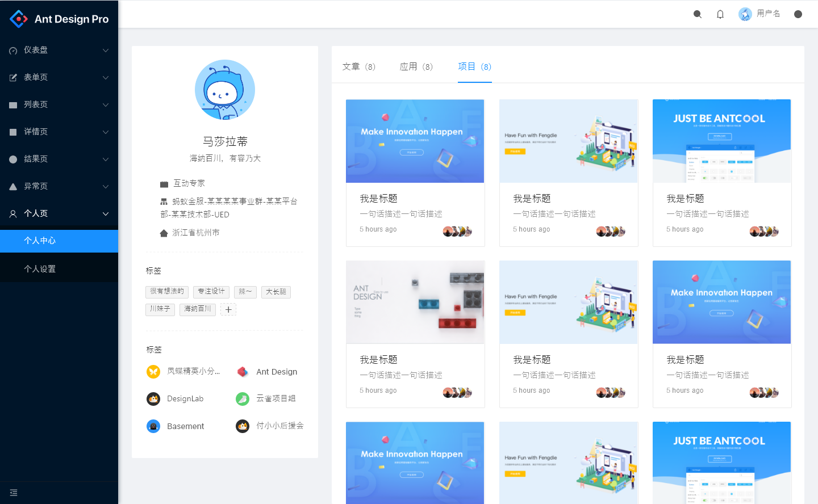Screen dimensions: 818x504
Task: Open the 用户名 account menu
Action: (x=759, y=14)
